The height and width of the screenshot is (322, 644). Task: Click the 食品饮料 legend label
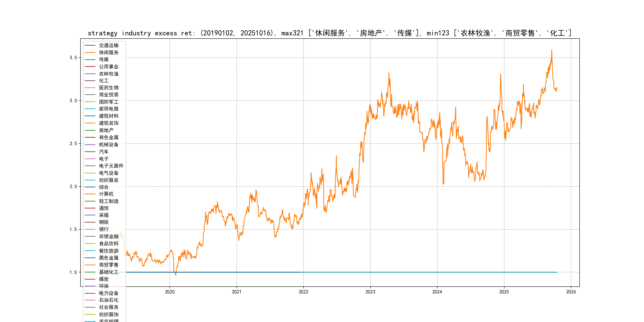[x=109, y=243]
